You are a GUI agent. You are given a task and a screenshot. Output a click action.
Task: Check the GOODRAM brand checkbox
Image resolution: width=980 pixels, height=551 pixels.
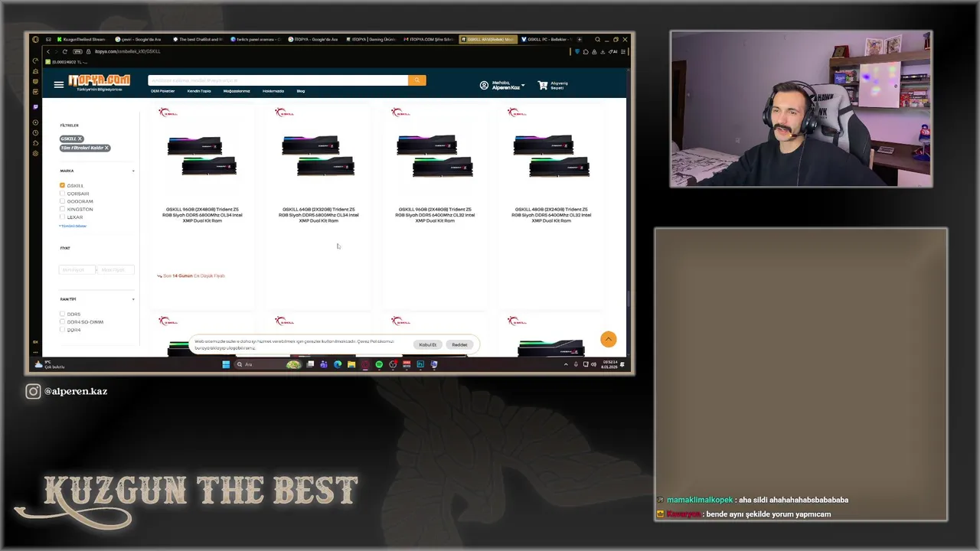click(x=62, y=201)
